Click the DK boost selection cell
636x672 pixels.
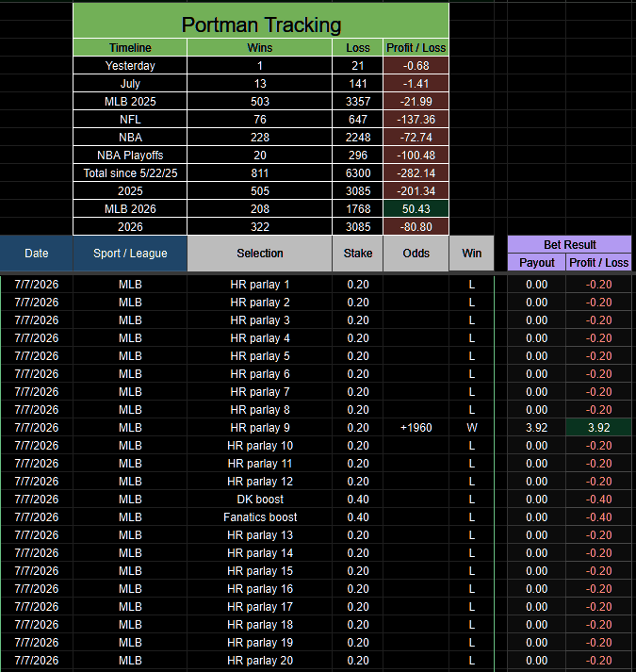pyautogui.click(x=260, y=500)
